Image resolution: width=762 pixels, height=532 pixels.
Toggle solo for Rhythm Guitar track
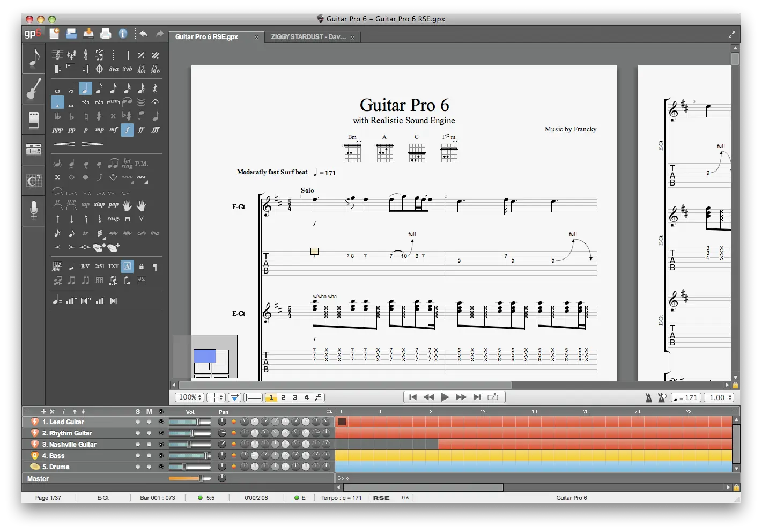[x=138, y=433]
